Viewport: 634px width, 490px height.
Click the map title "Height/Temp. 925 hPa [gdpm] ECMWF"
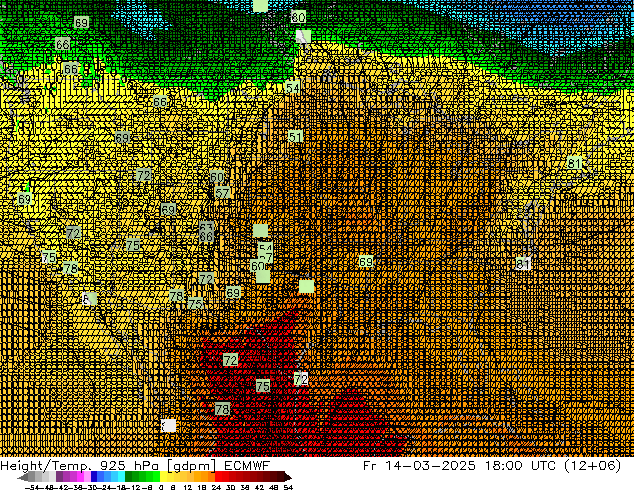point(135,466)
